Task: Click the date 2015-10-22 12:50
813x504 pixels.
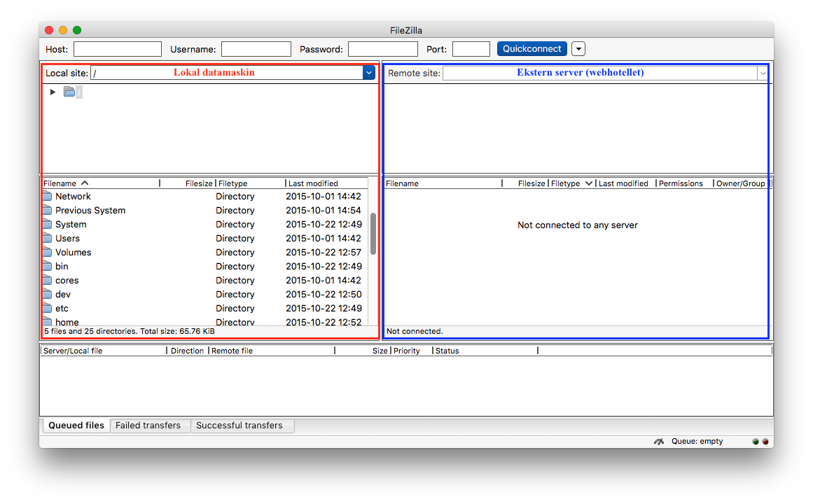Action: [x=324, y=295]
